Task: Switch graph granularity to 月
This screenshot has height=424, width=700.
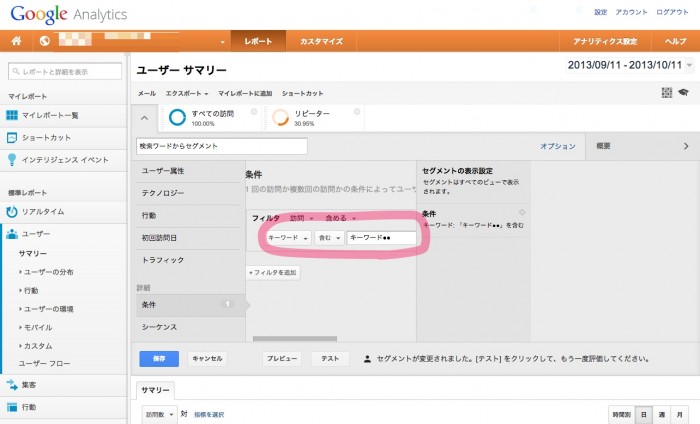Action: [x=679, y=414]
